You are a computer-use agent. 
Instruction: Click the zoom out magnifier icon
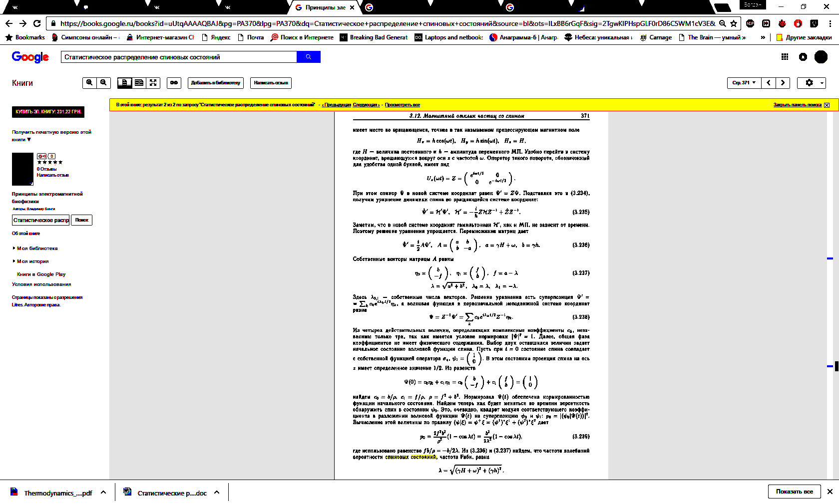103,83
